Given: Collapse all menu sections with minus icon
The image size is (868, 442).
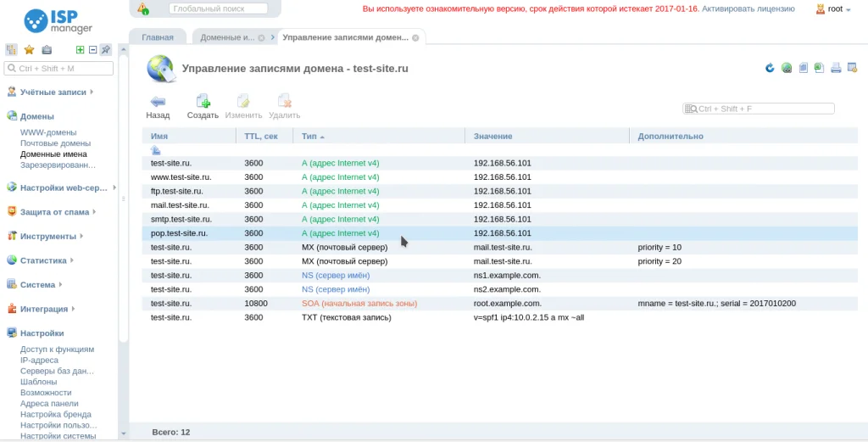Looking at the screenshot, I should tap(92, 50).
